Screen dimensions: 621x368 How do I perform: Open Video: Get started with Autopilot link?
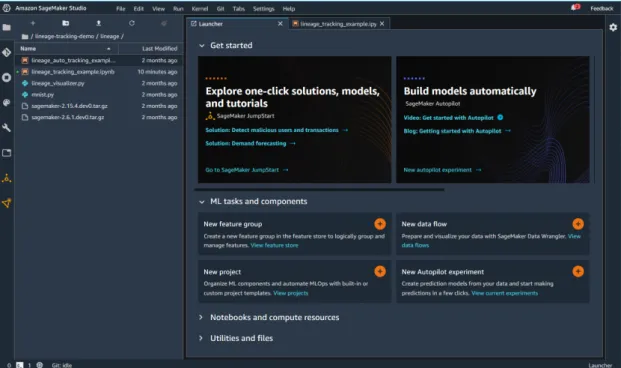click(448, 118)
